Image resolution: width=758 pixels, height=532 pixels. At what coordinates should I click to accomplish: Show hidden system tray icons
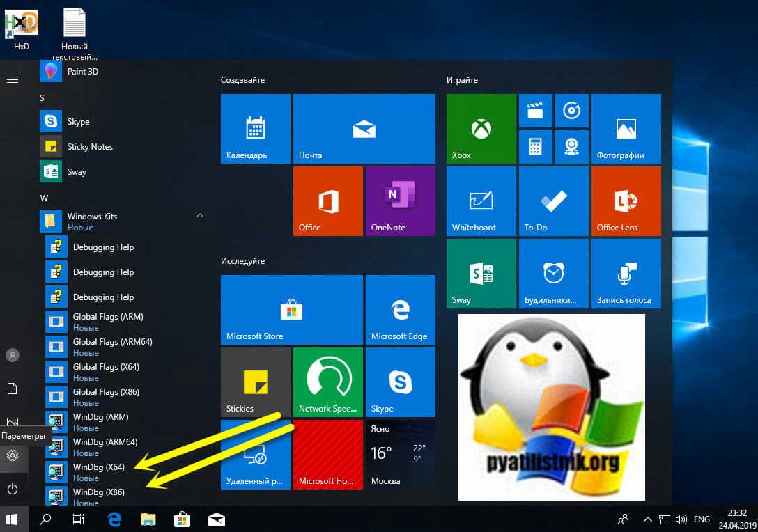[647, 519]
